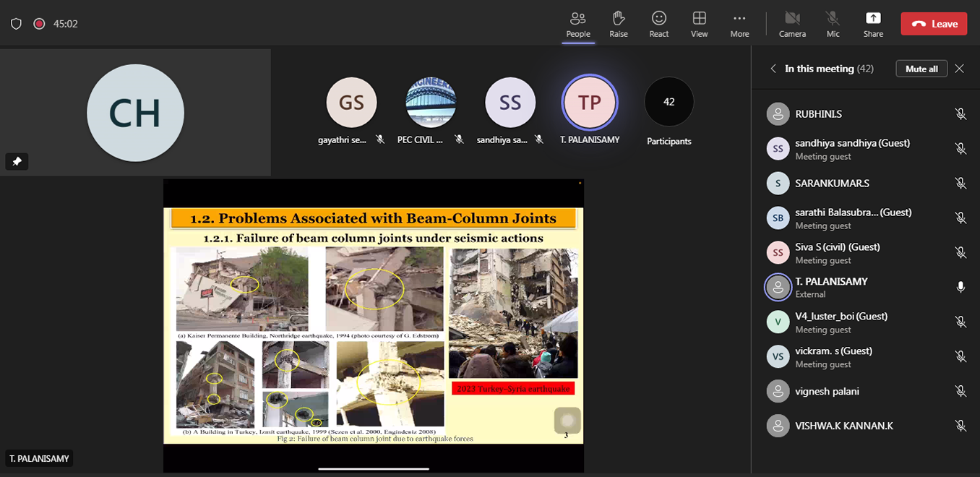Click the shield security icon

pos(16,24)
